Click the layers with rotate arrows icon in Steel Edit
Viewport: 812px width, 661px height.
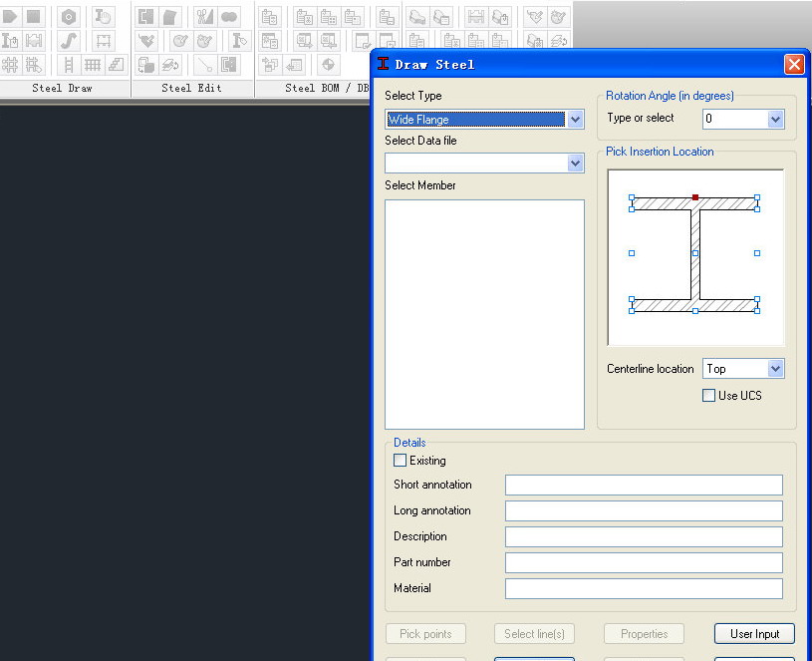click(169, 65)
